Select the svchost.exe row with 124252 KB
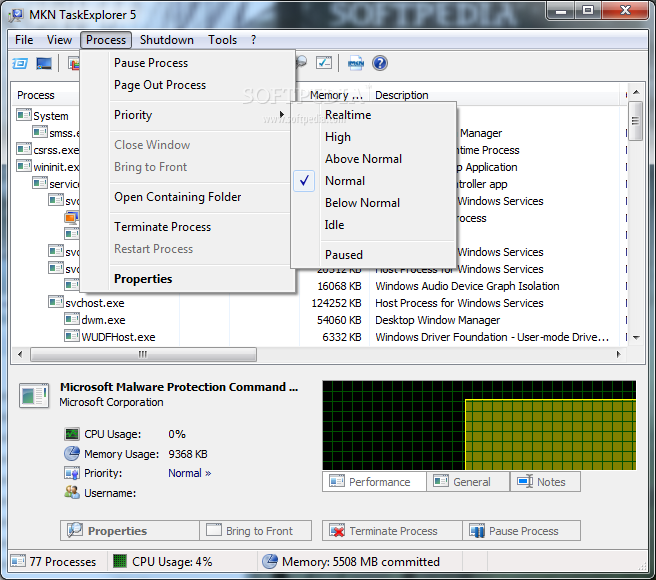Image resolution: width=656 pixels, height=580 pixels. 318,303
